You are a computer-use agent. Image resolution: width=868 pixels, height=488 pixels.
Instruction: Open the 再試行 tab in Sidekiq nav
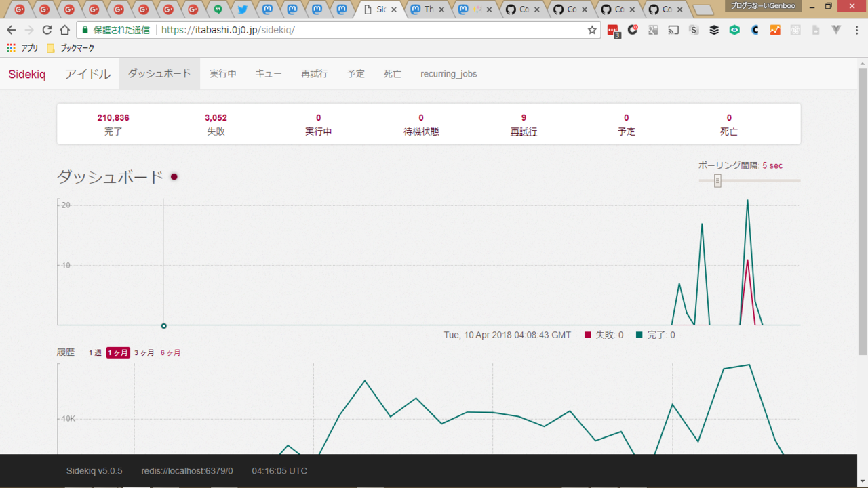point(314,74)
